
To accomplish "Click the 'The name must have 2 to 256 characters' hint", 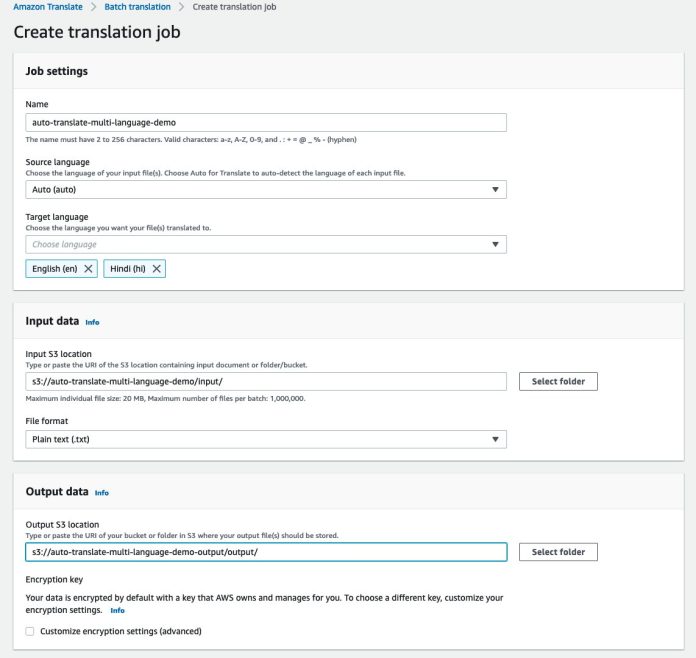I will [x=191, y=139].
